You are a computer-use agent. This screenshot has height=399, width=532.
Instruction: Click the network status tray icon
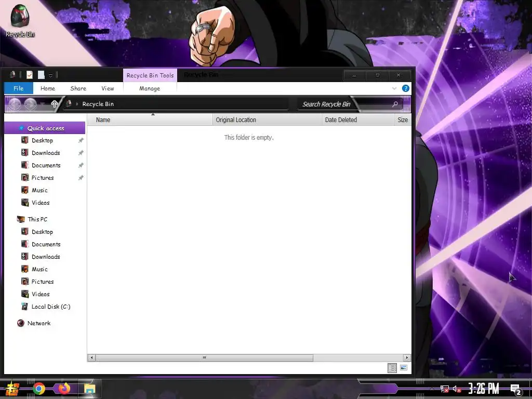(x=445, y=389)
